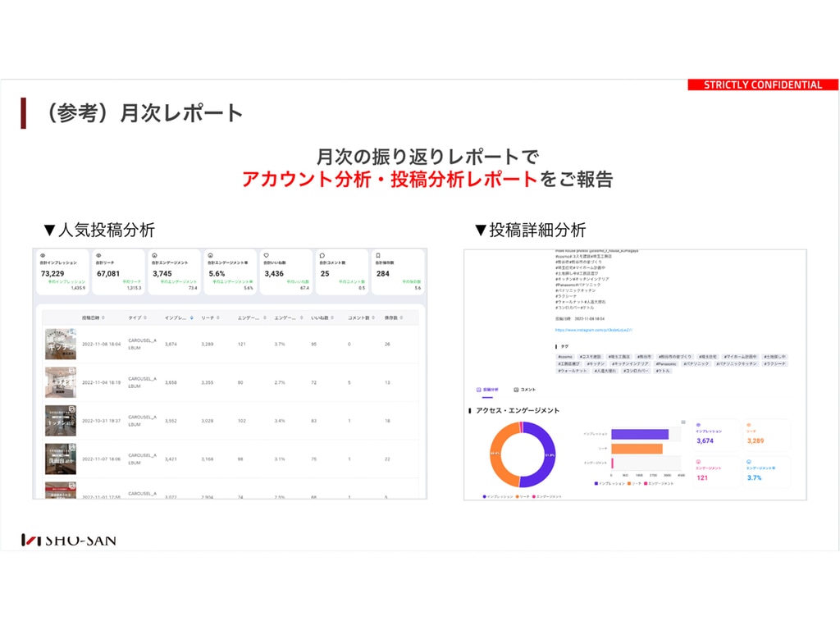The image size is (840, 630).
Task: Switch to the コメント tab
Action: click(524, 390)
